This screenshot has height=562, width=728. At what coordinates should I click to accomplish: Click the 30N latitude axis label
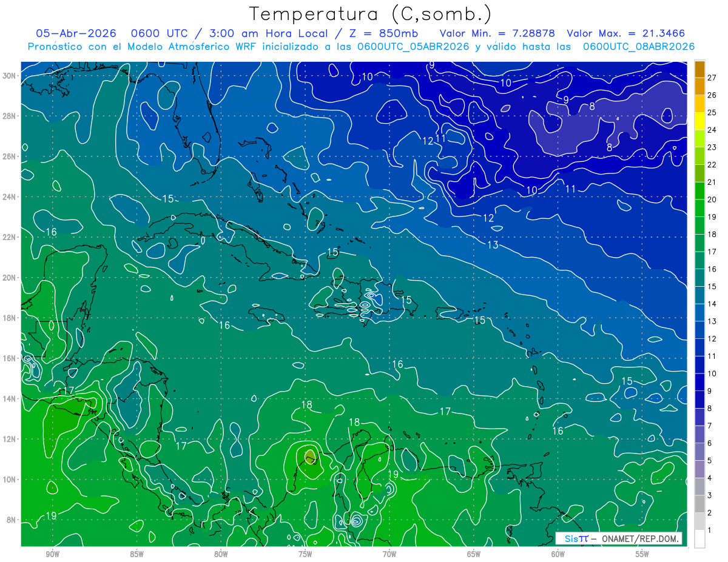9,75
